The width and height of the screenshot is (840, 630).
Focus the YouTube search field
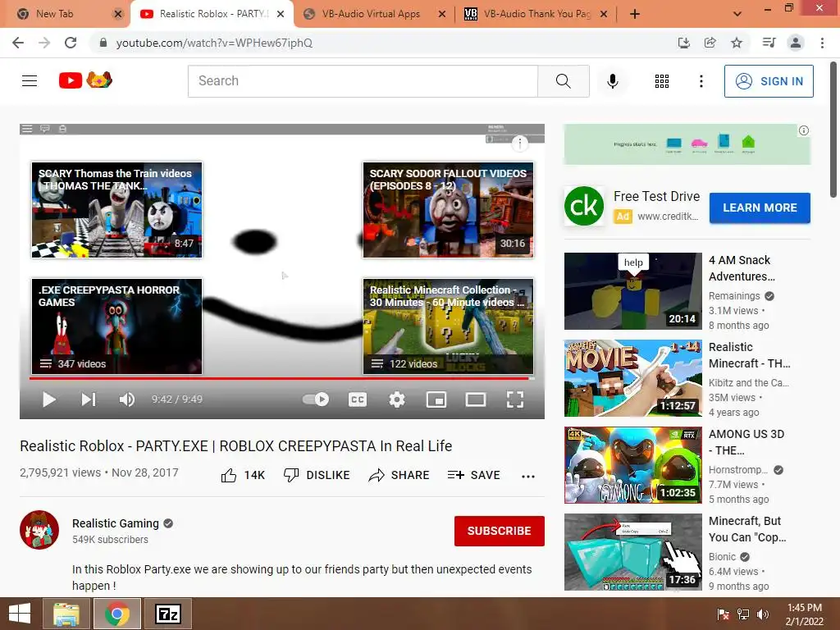[x=363, y=81]
